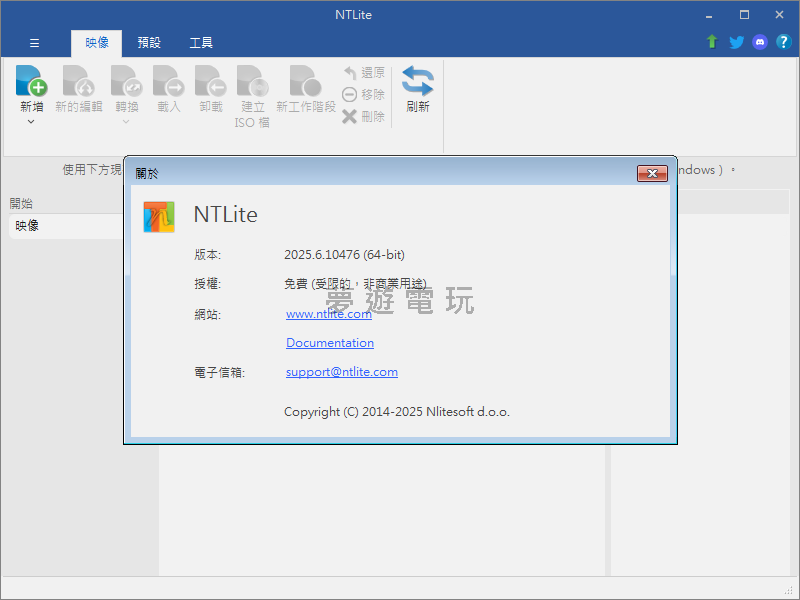The height and width of the screenshot is (600, 800).
Task: Open the Twitter icon link
Action: 736,42
